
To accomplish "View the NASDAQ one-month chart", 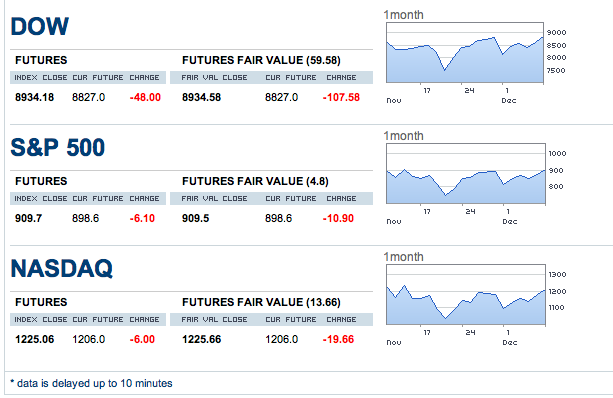I will point(466,294).
